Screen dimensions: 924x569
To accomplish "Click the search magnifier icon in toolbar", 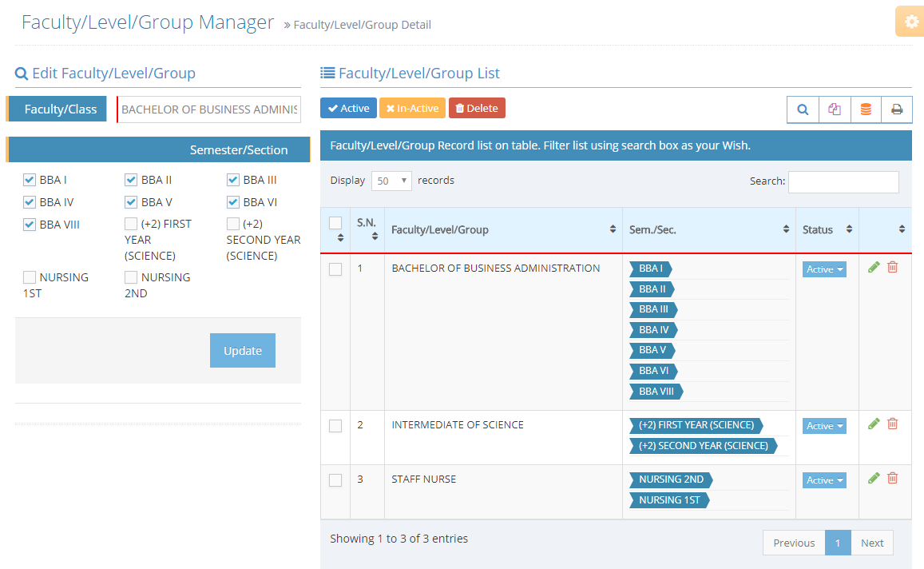I will [803, 109].
